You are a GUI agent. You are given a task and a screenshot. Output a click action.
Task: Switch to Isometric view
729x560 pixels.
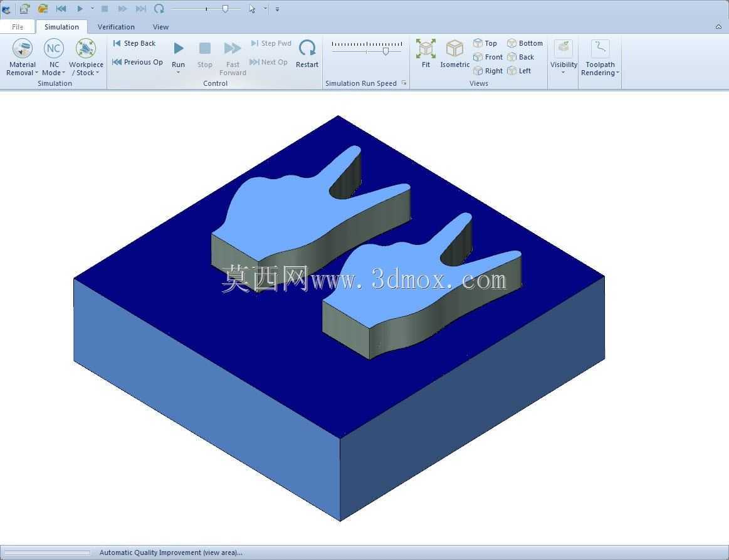pos(454,54)
